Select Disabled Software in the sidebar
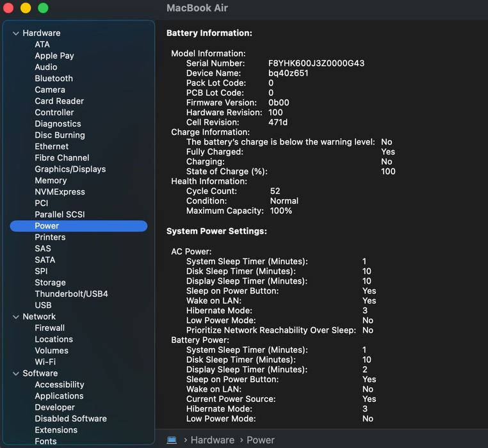This screenshot has width=488, height=448. click(x=70, y=419)
